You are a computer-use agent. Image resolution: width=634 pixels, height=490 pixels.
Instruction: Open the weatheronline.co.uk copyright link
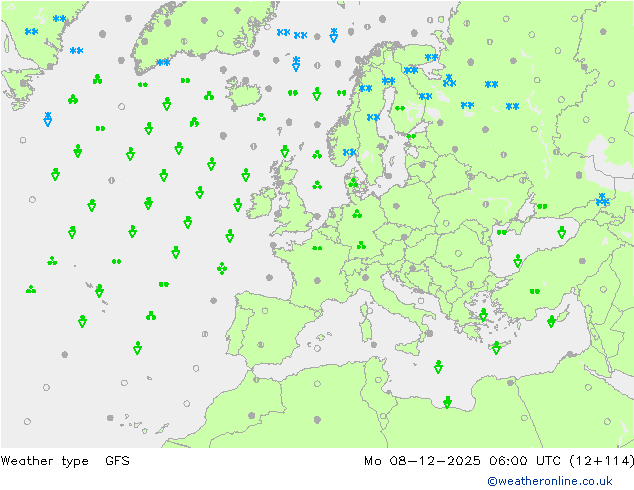pyautogui.click(x=550, y=481)
